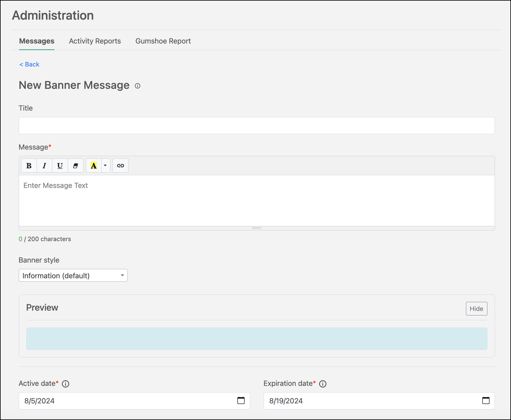Open the Banner style dropdown
This screenshot has height=420, width=511.
point(73,275)
